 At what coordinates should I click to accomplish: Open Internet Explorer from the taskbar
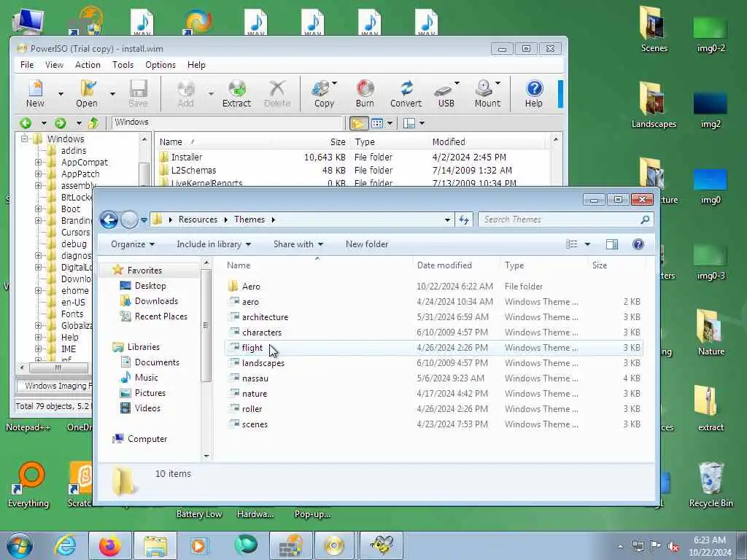(65, 545)
